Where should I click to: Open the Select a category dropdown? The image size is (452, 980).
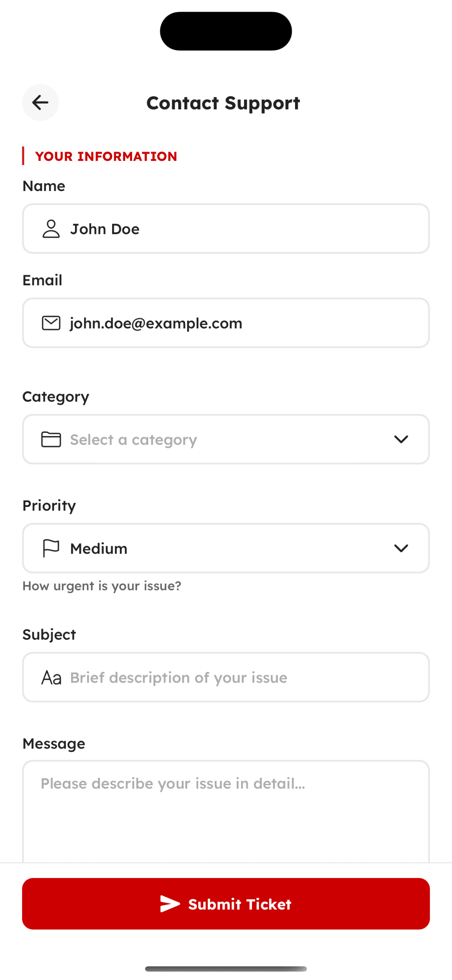click(x=226, y=439)
